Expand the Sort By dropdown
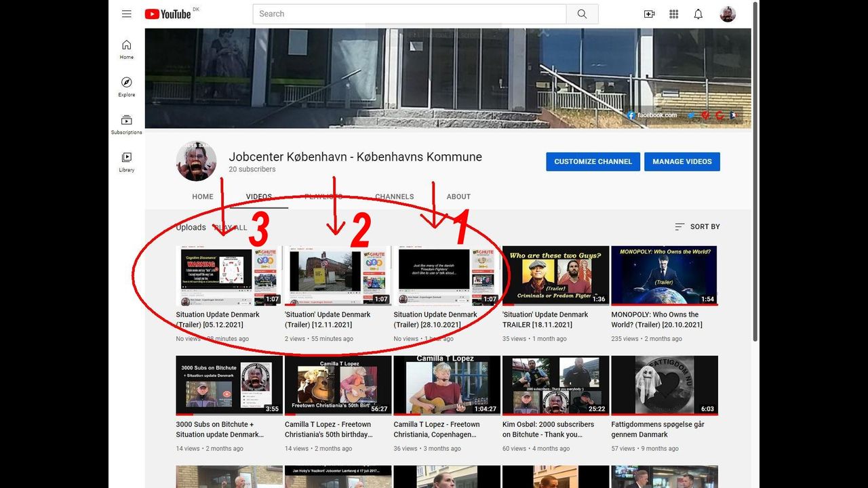The height and width of the screenshot is (488, 868). click(x=697, y=226)
